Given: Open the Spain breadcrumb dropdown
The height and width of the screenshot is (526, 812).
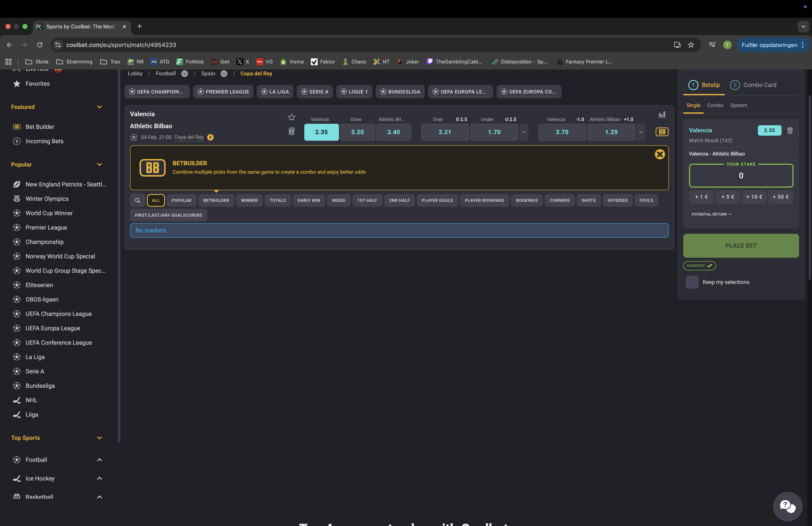Looking at the screenshot, I should [x=224, y=74].
